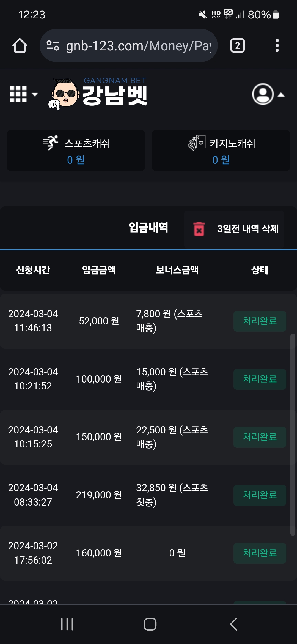This screenshot has width=297, height=644.
Task: Select the 입금내역 tab heading
Action: click(148, 228)
